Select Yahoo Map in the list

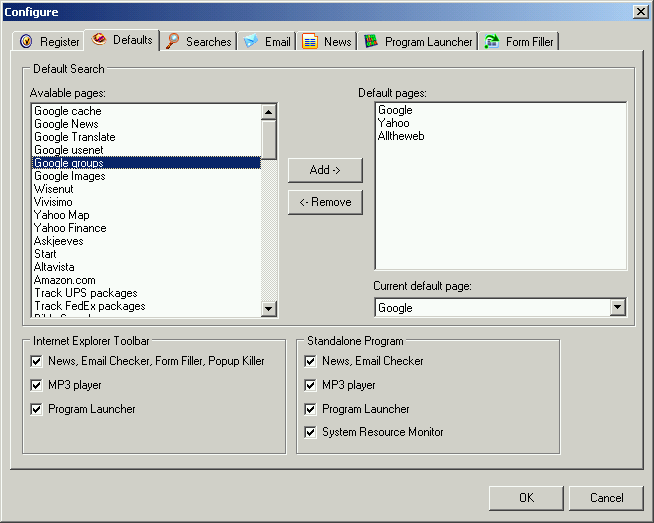pyautogui.click(x=146, y=215)
